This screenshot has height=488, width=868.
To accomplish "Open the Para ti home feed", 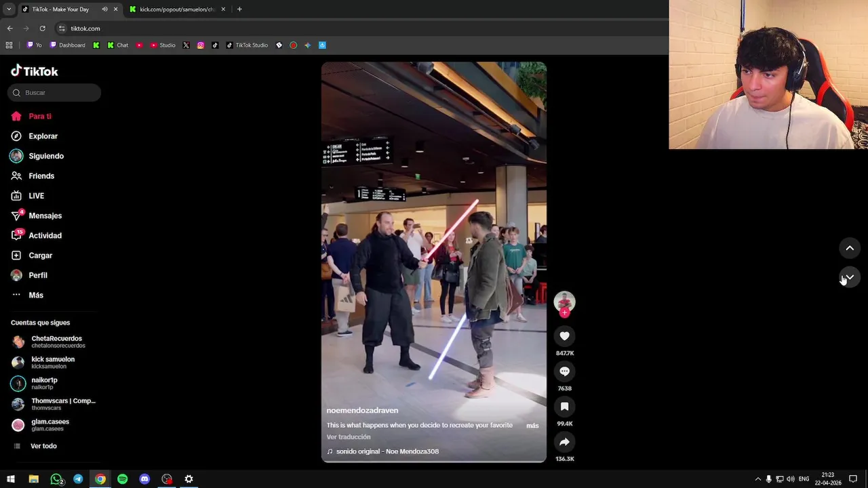I will tap(31, 116).
